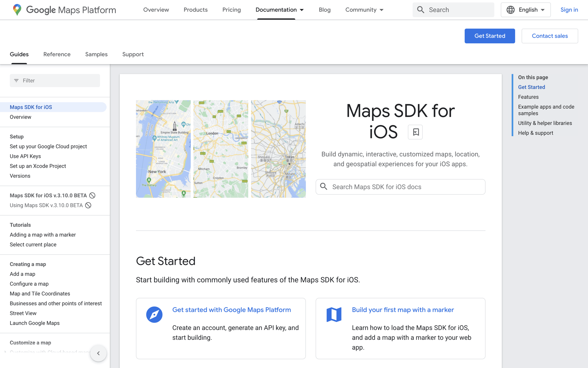Open Street View page

[x=23, y=313]
